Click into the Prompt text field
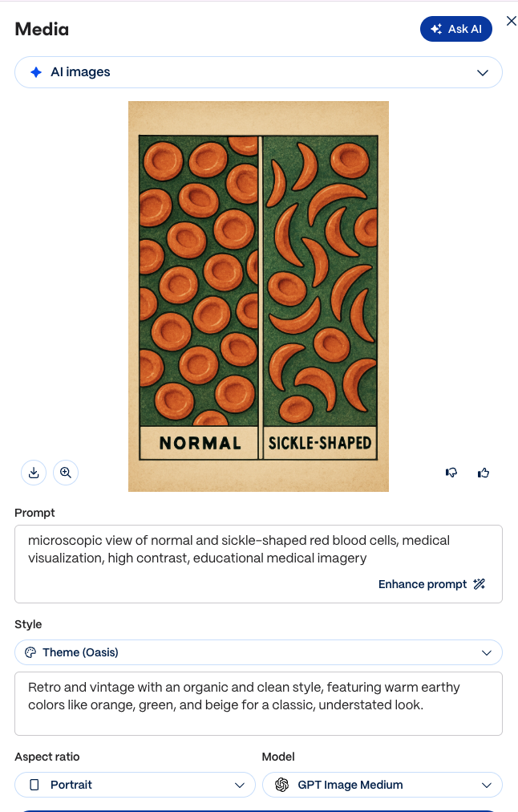Viewport: 518px width, 812px height. (258, 564)
